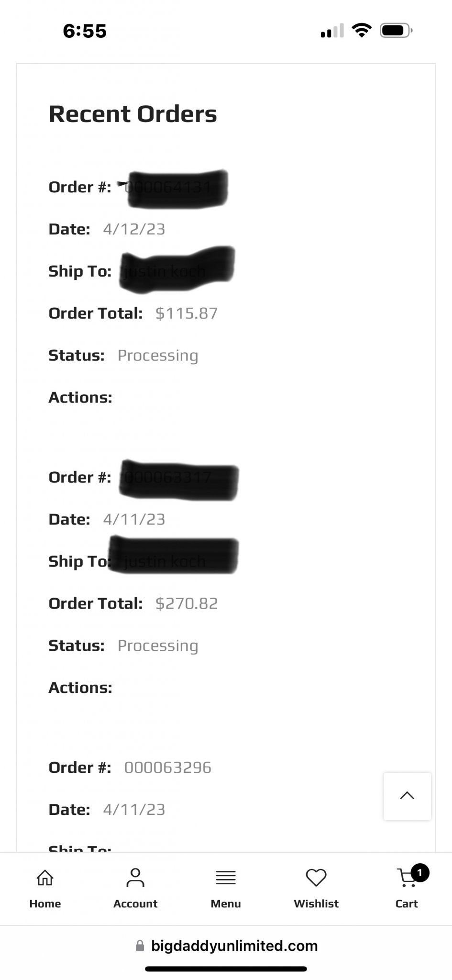Click the bigdaddyunlimited.com address bar

234,946
